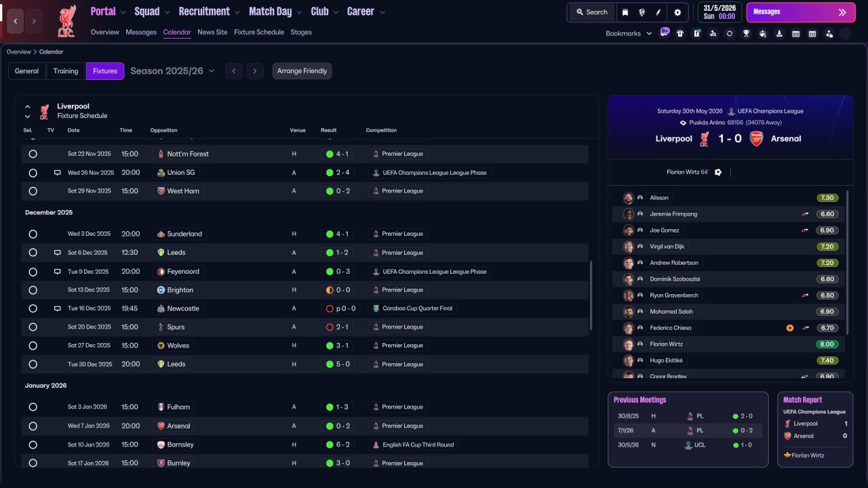
Task: Open the Season 2025/26 selector dropdown
Action: (x=172, y=71)
